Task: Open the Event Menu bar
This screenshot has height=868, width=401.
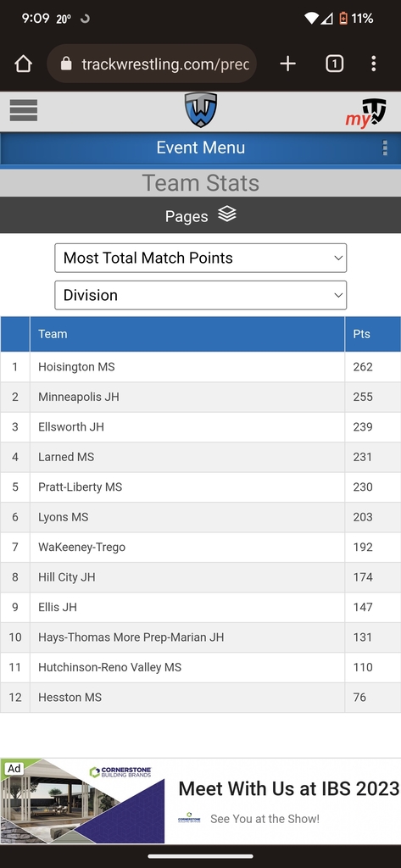Action: (x=200, y=148)
